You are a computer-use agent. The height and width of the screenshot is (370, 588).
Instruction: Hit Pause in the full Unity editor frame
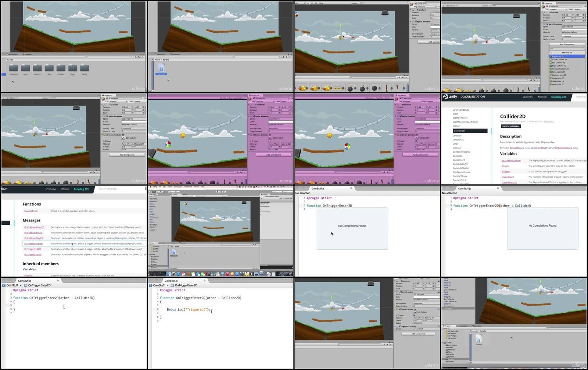click(221, 192)
